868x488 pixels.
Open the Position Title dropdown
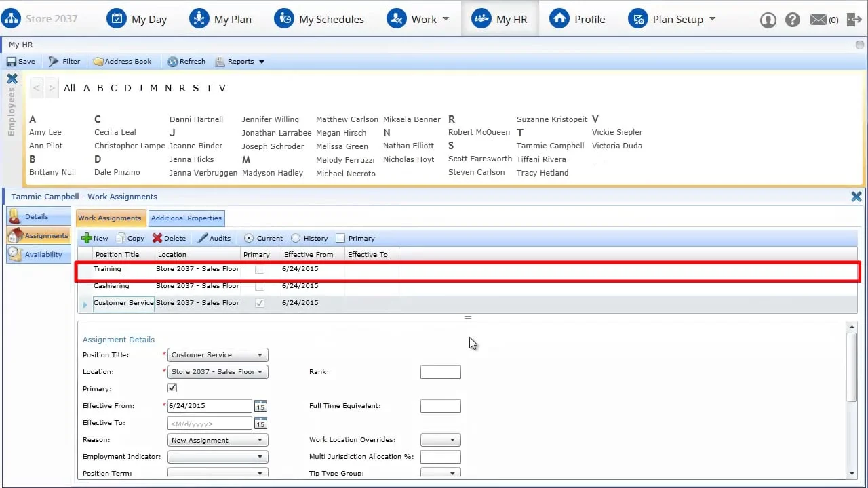click(x=218, y=354)
